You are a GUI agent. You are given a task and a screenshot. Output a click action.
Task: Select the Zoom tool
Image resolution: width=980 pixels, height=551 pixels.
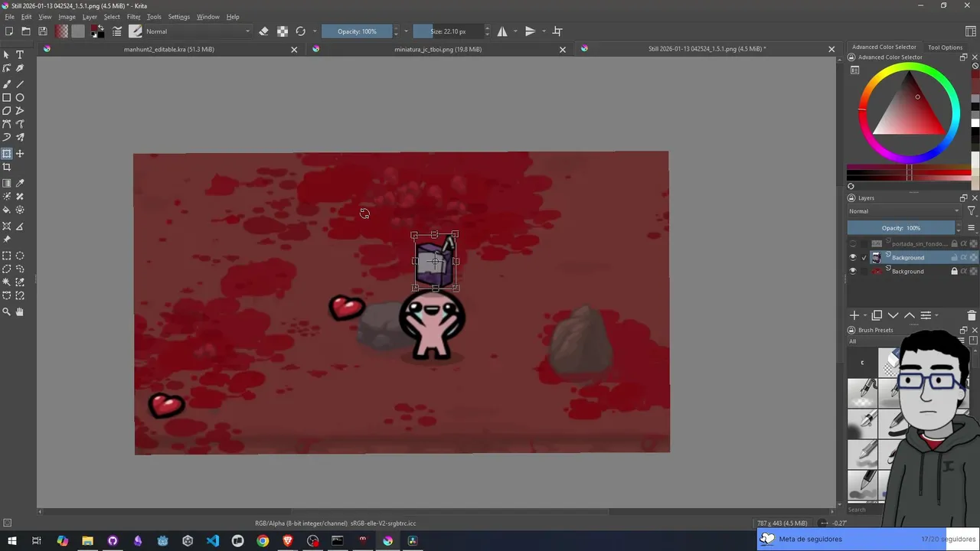point(7,311)
